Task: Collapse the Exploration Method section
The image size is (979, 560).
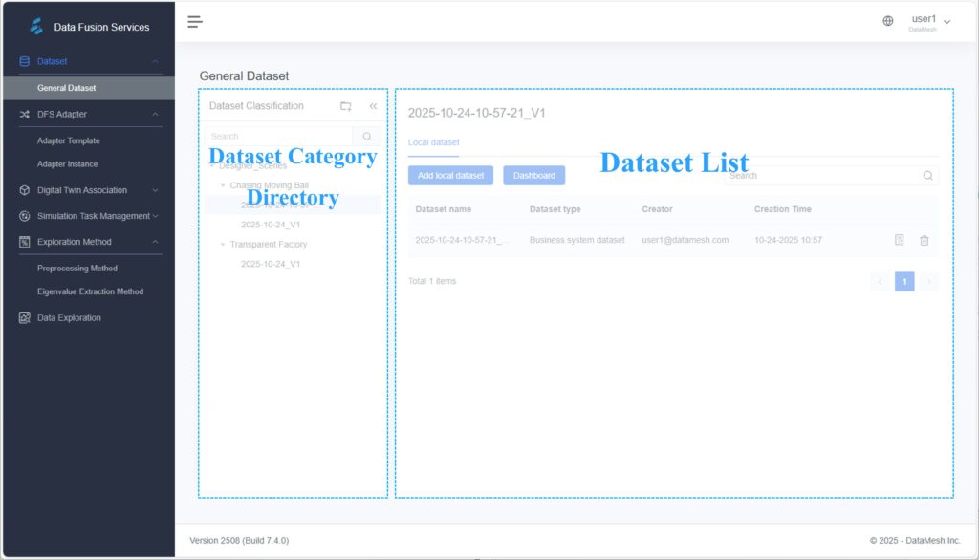Action: (x=155, y=242)
